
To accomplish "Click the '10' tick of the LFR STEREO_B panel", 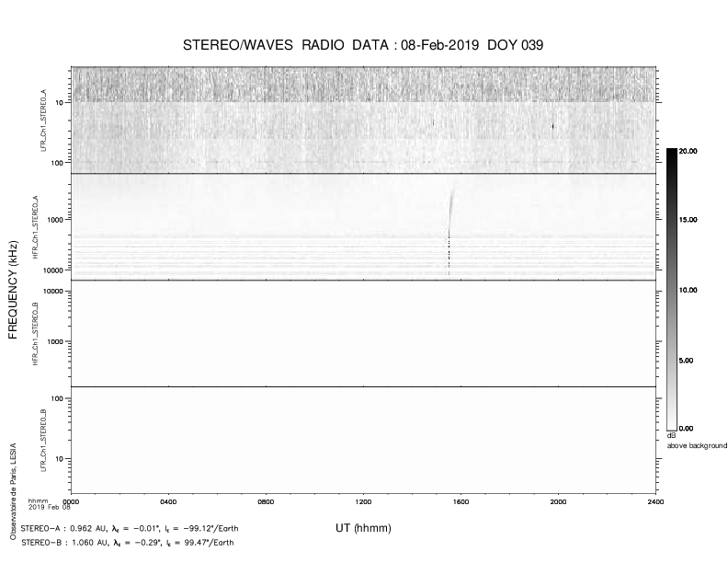I will pyautogui.click(x=60, y=459).
